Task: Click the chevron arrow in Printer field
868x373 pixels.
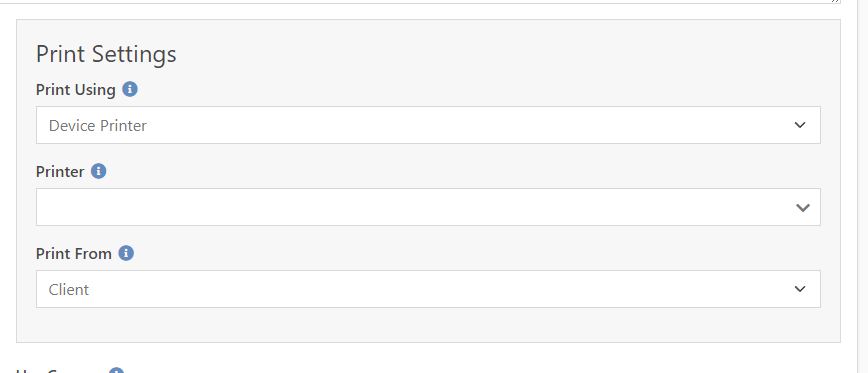Action: tap(803, 208)
